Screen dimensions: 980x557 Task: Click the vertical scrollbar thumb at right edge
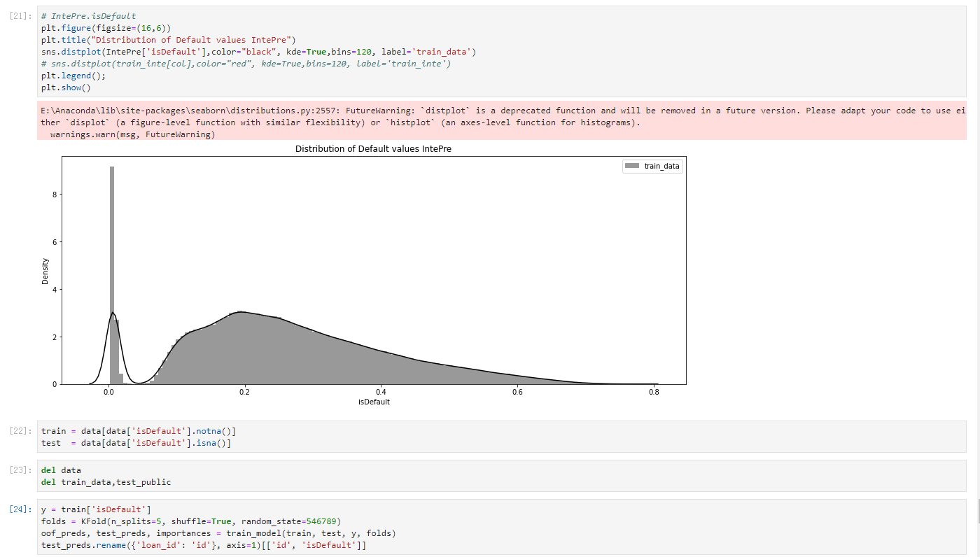[x=978, y=512]
